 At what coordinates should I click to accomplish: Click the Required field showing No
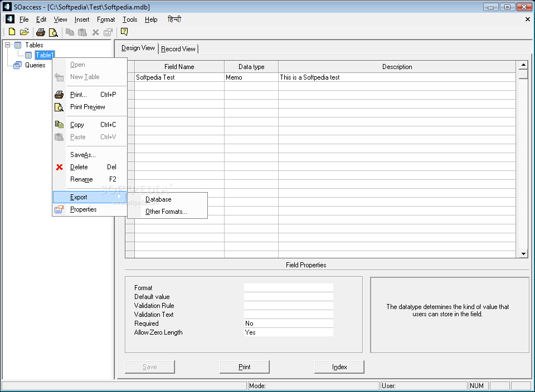(289, 323)
